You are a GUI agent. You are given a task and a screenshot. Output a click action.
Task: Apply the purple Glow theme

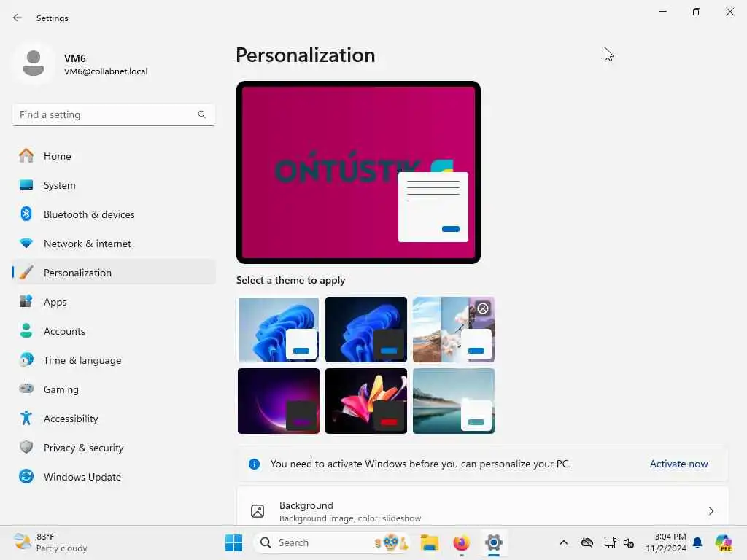point(279,401)
